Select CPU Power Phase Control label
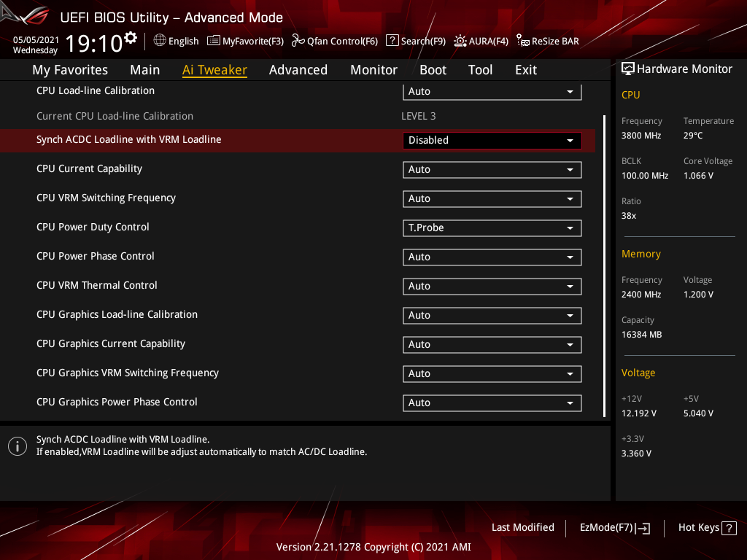Image resolution: width=747 pixels, height=560 pixels. pyautogui.click(x=96, y=256)
